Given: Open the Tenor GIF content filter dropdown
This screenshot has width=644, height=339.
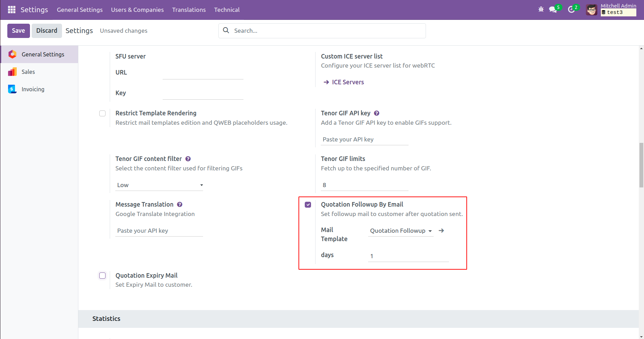Looking at the screenshot, I should (x=160, y=185).
